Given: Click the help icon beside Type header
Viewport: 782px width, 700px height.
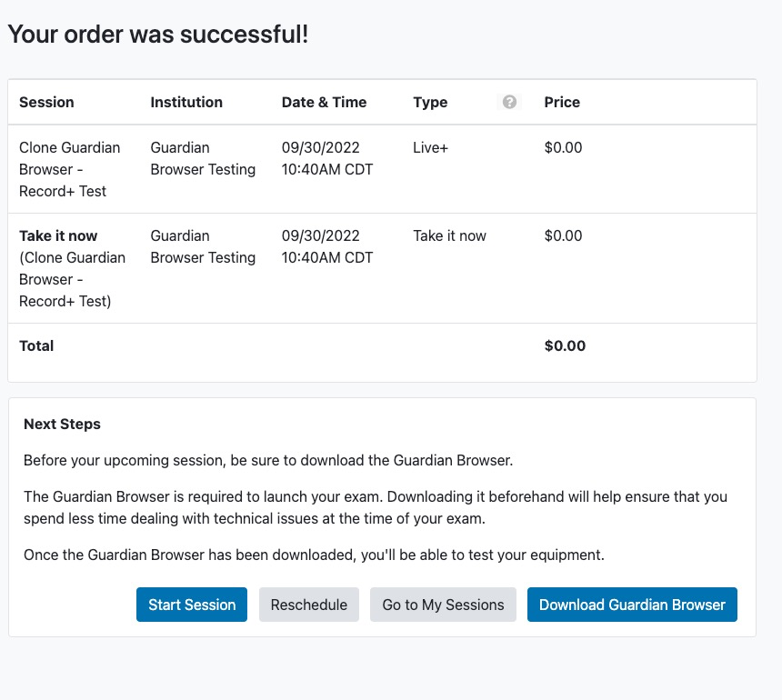Looking at the screenshot, I should click(509, 102).
